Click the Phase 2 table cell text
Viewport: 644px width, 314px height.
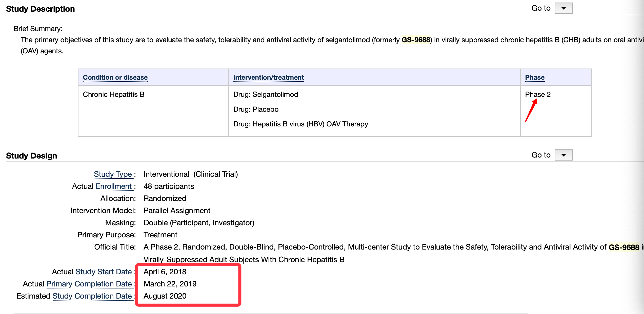tap(538, 94)
